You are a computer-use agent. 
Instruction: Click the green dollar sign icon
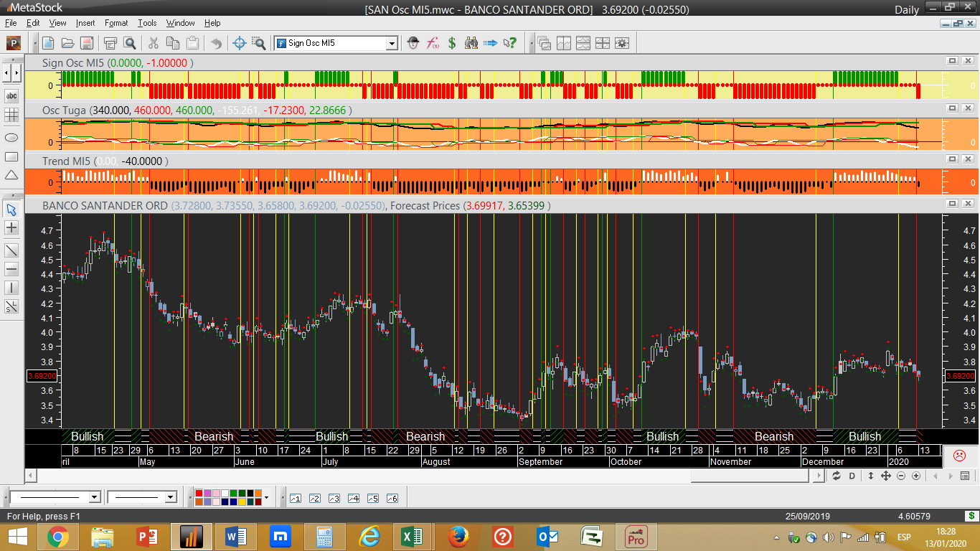point(452,43)
